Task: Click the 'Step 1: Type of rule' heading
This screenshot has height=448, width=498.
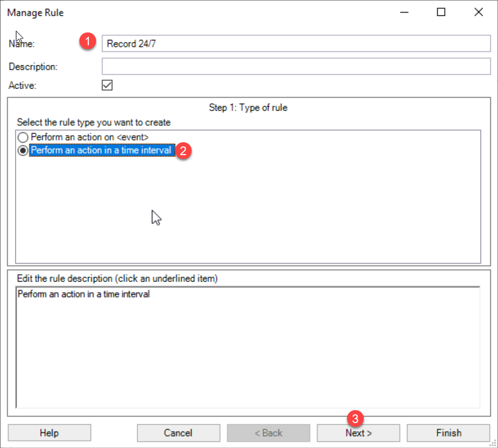Action: [x=248, y=108]
